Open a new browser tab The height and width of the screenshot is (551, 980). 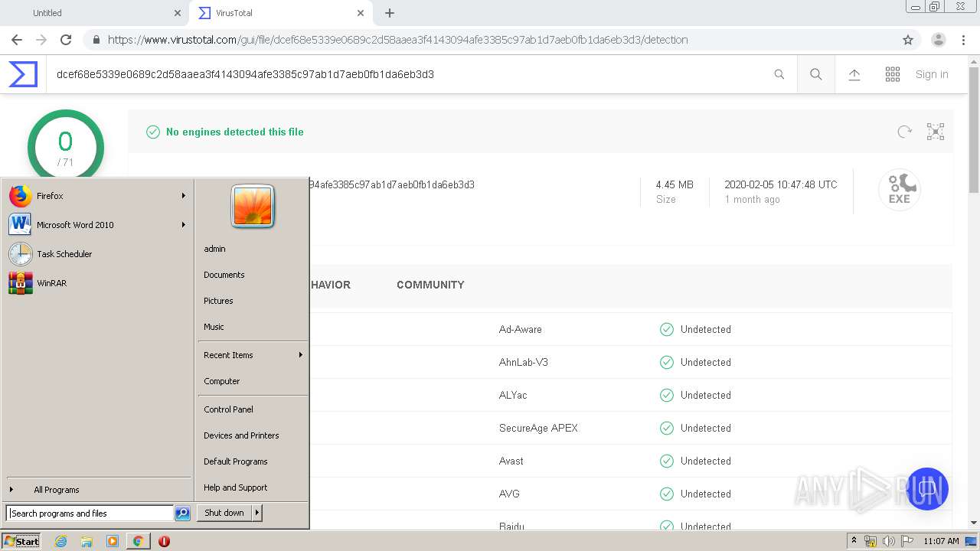point(390,13)
